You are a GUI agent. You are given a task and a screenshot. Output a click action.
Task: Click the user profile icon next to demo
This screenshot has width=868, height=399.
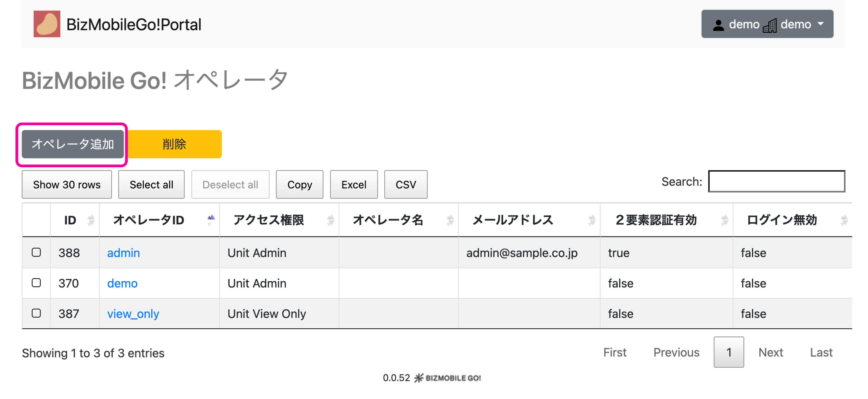718,25
